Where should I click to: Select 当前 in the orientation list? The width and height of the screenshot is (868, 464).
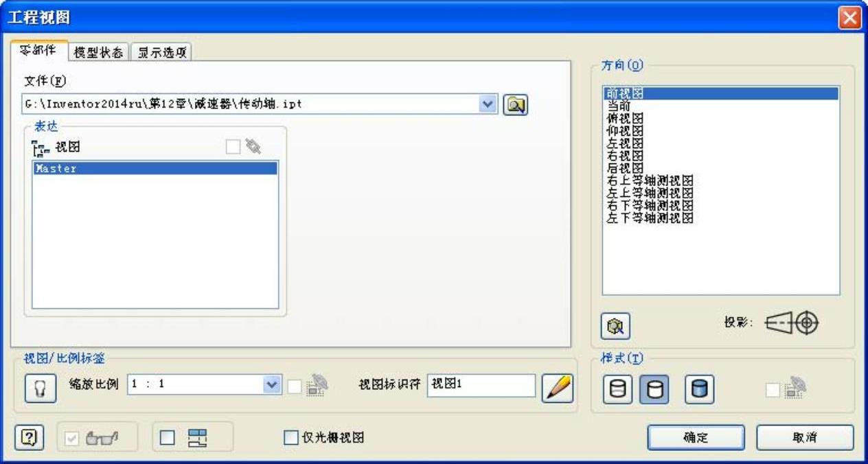pyautogui.click(x=619, y=106)
